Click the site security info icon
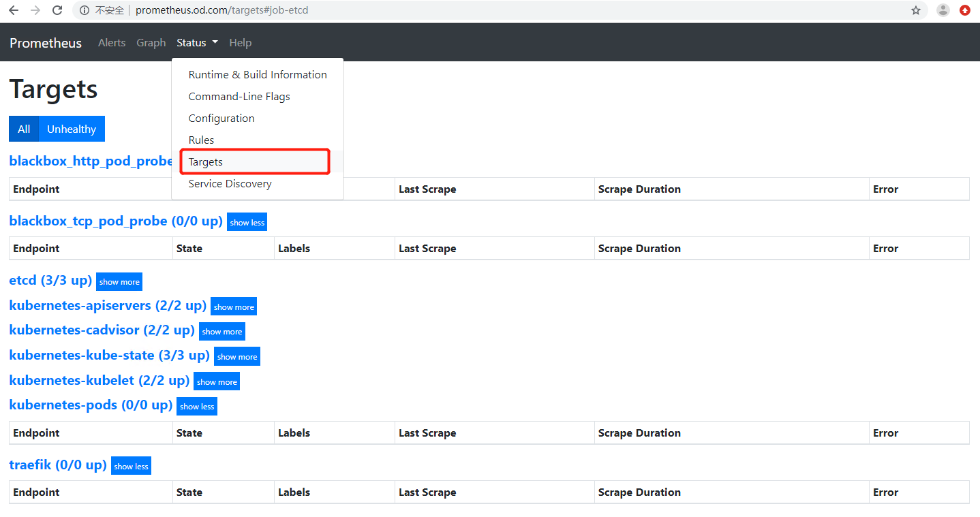Image resolution: width=980 pixels, height=517 pixels. click(85, 10)
